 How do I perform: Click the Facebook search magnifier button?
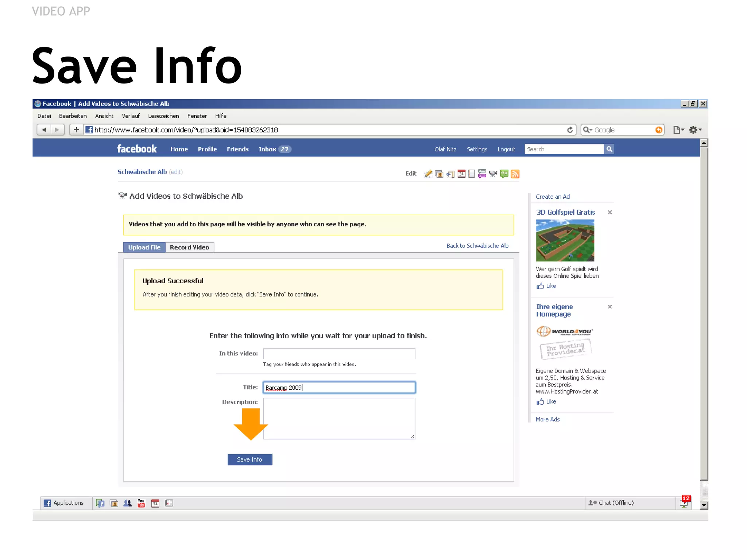tap(609, 149)
